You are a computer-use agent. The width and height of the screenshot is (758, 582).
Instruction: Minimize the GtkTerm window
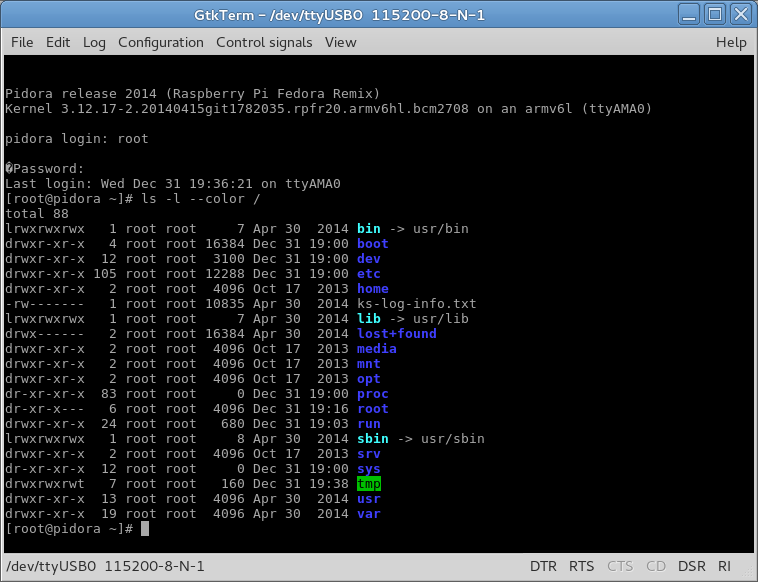tap(689, 14)
